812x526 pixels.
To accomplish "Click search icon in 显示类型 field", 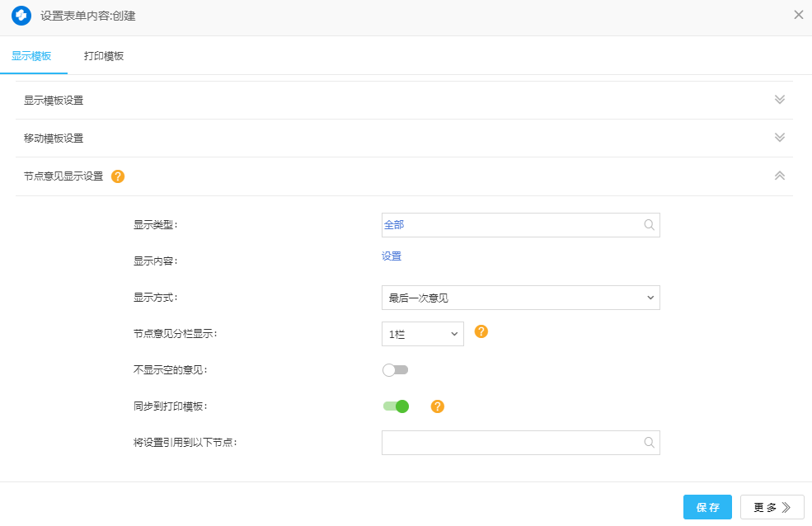I will pyautogui.click(x=649, y=225).
